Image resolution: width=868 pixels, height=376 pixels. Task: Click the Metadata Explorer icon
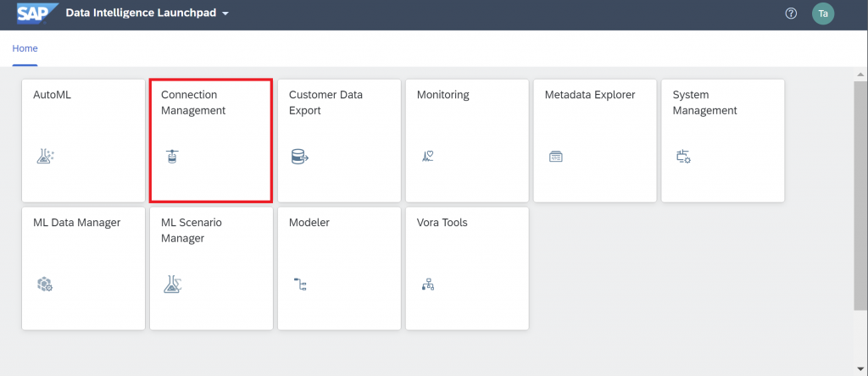pos(556,157)
